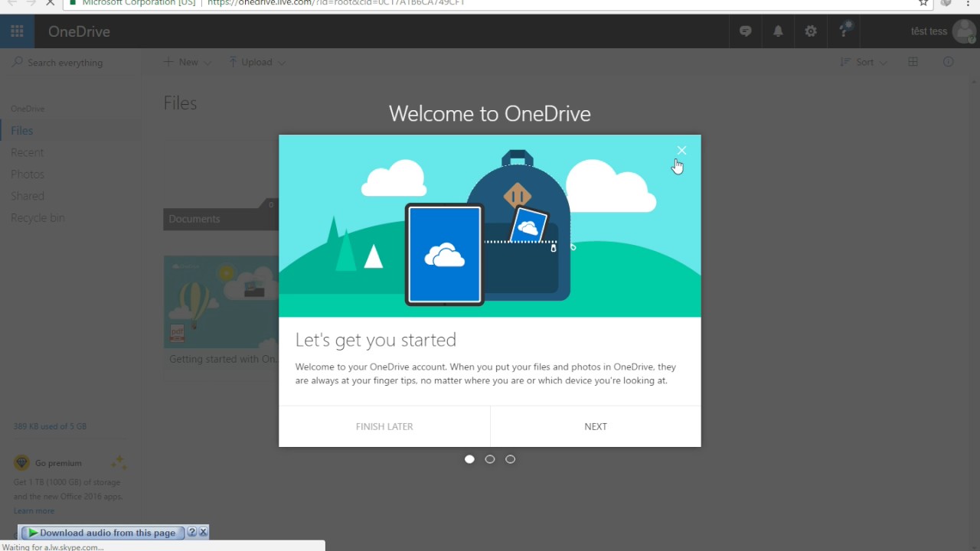The image size is (980, 551).
Task: Open the help question mark icon
Action: (844, 31)
